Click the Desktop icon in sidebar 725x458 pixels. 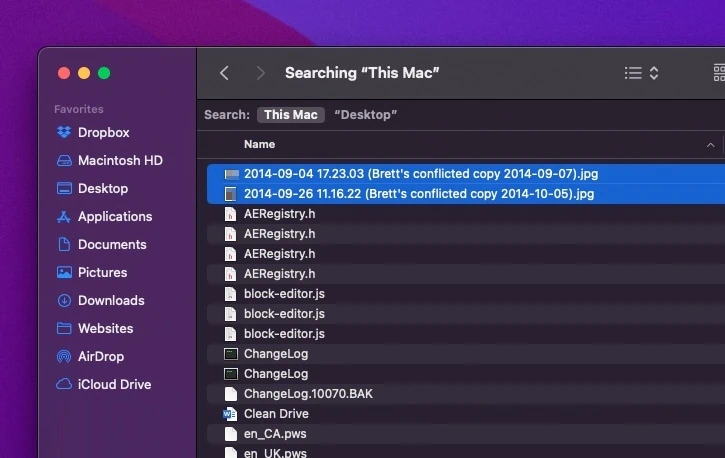64,189
